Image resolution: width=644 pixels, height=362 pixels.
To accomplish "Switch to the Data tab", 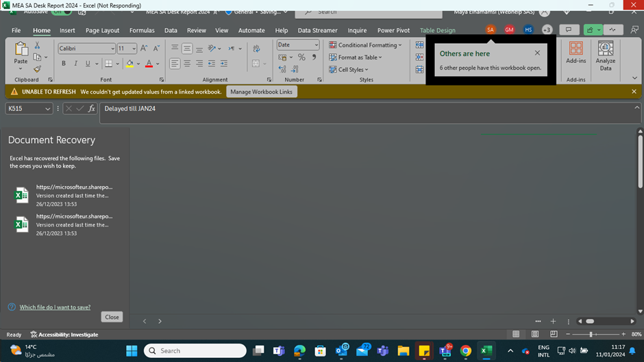I will pyautogui.click(x=171, y=30).
